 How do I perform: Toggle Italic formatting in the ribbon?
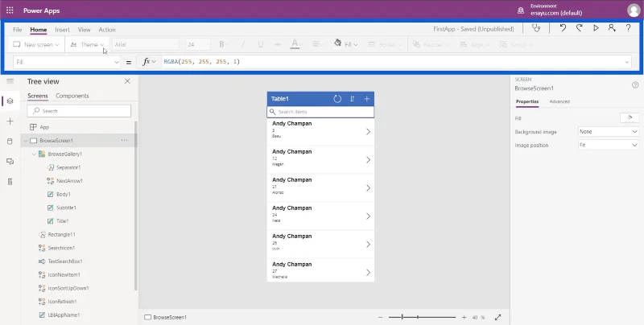pos(243,44)
